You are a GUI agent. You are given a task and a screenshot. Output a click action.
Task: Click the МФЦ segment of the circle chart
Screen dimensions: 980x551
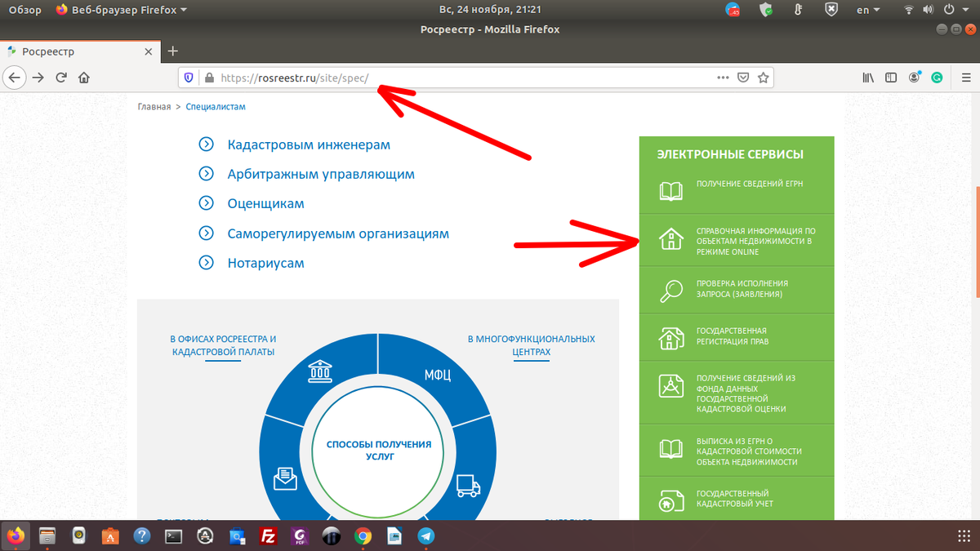coord(438,375)
